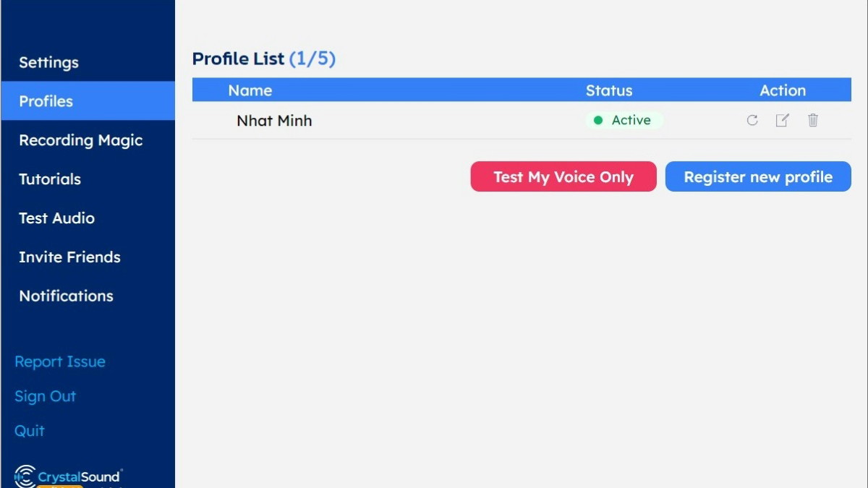Click Register new profile button

click(x=758, y=176)
